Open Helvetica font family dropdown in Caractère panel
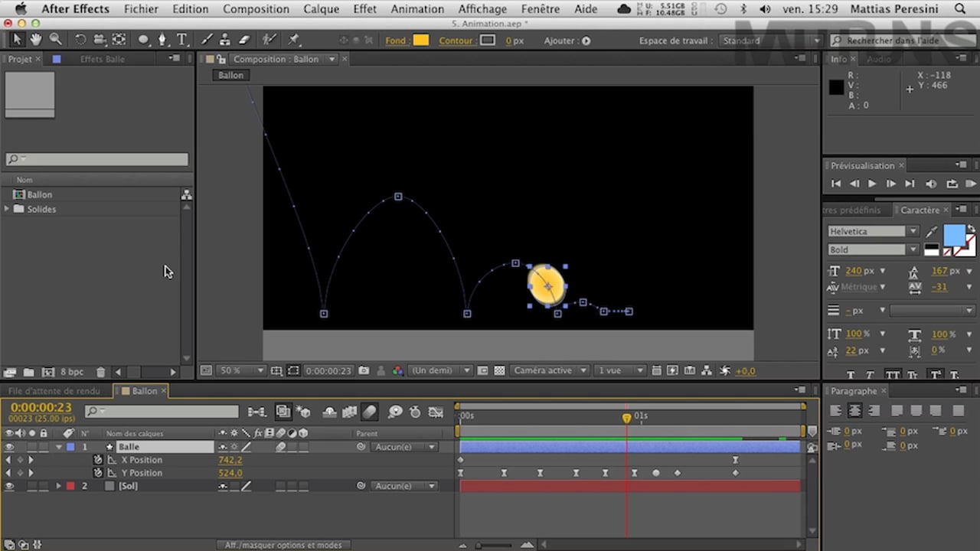 913,231
